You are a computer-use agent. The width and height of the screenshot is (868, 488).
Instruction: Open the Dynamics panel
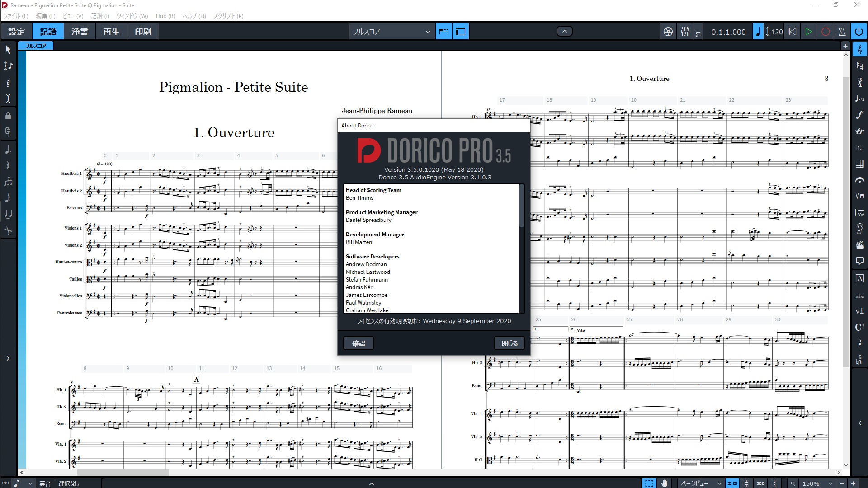tap(859, 115)
